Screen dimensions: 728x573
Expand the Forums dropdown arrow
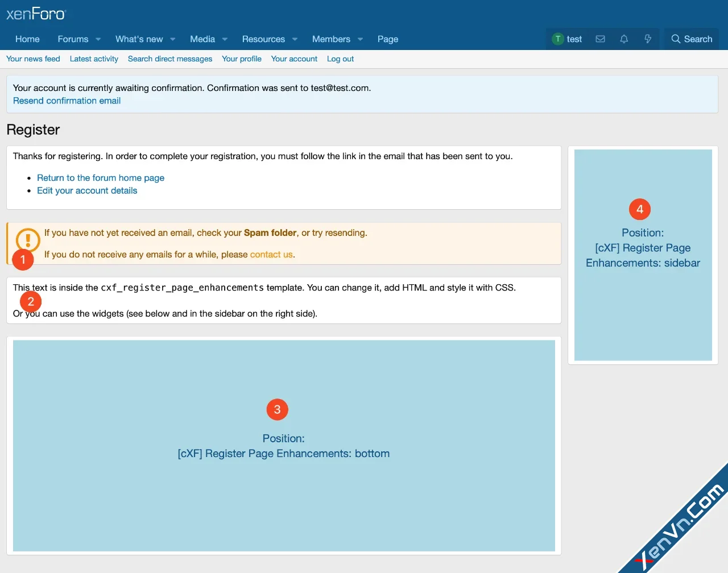[x=98, y=39]
